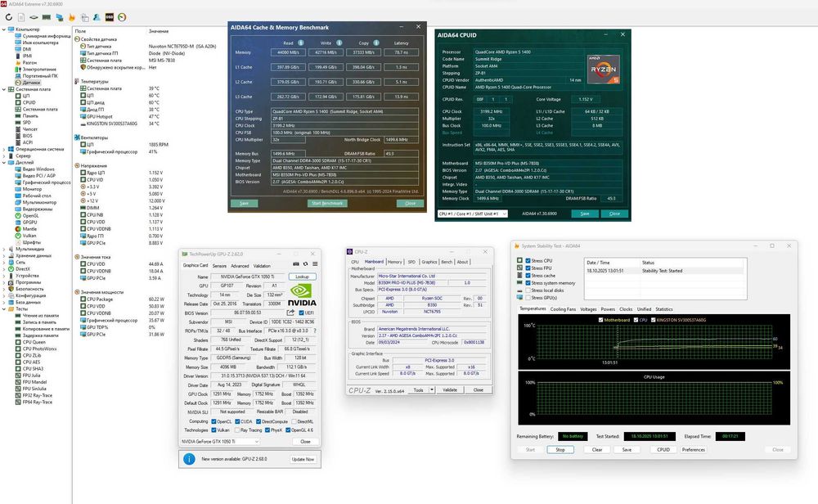Expand the Операционная система tree node

coord(3,149)
